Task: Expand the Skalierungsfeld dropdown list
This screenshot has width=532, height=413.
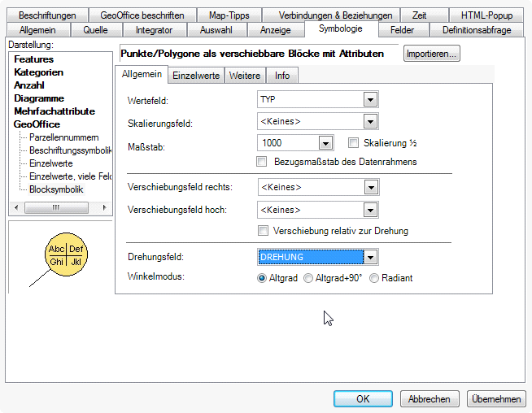Action: point(370,121)
